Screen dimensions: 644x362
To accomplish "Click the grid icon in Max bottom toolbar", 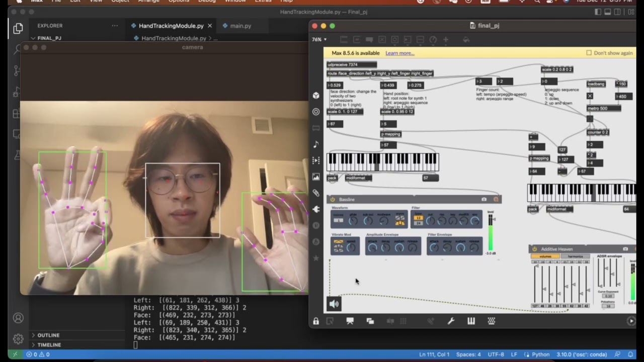I will pos(403,321).
